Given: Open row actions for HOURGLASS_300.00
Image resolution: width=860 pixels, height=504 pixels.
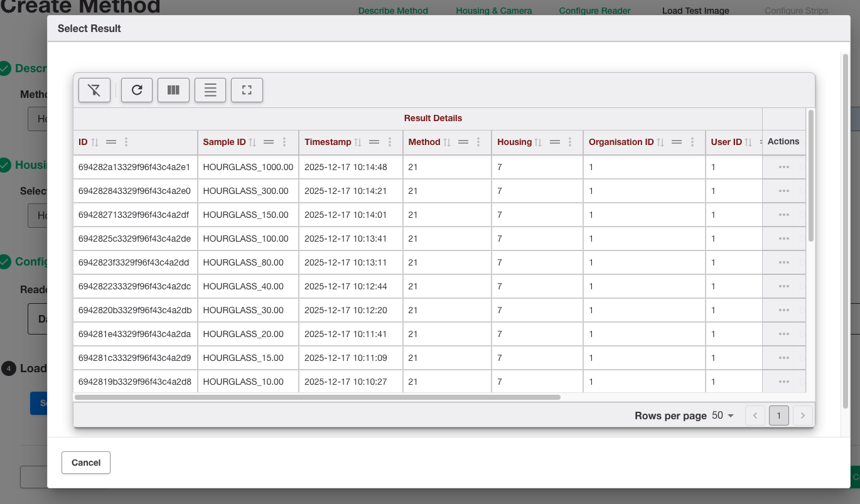Looking at the screenshot, I should tap(783, 191).
